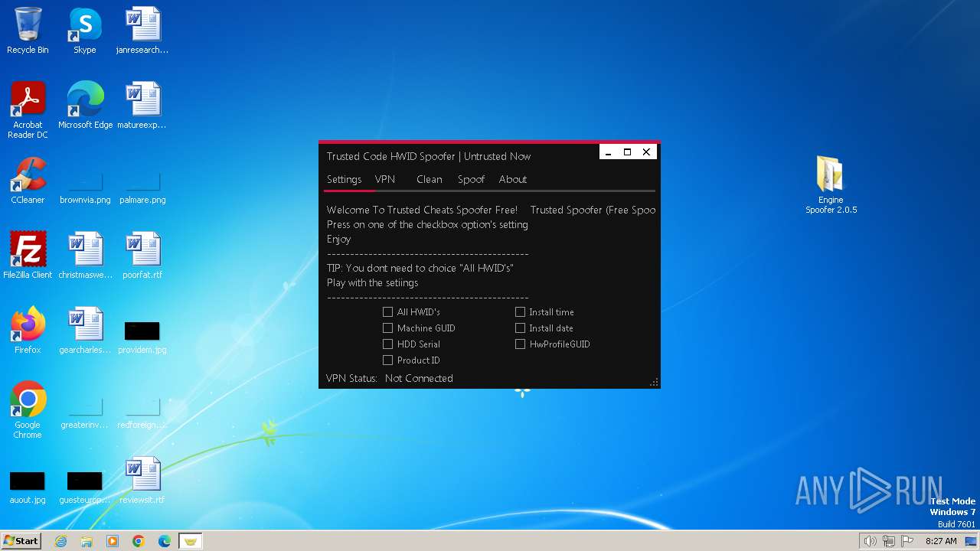The width and height of the screenshot is (980, 551).
Task: Enable the Product ID checkbox
Action: [x=387, y=360]
